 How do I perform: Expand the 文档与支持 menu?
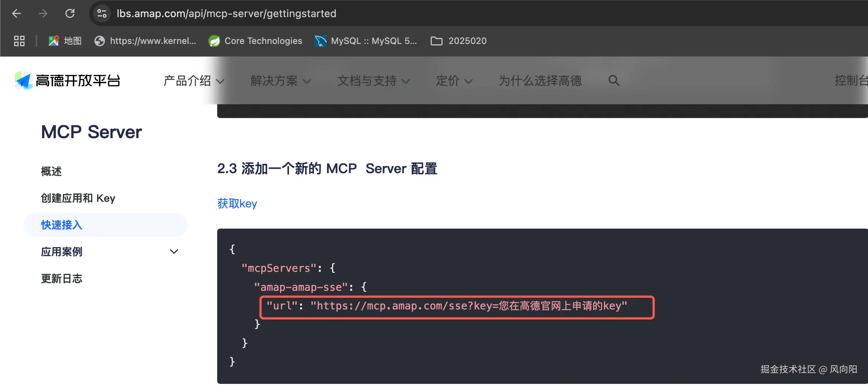click(374, 81)
